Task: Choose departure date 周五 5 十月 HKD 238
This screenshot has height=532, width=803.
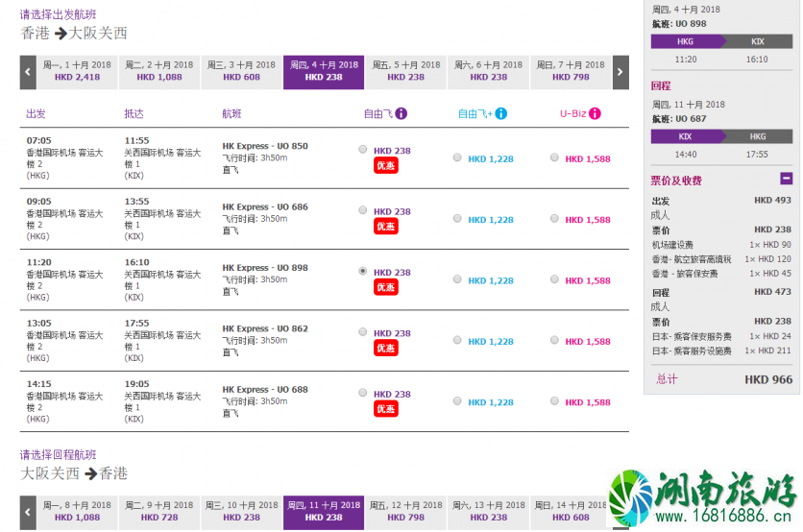Action: pos(405,72)
